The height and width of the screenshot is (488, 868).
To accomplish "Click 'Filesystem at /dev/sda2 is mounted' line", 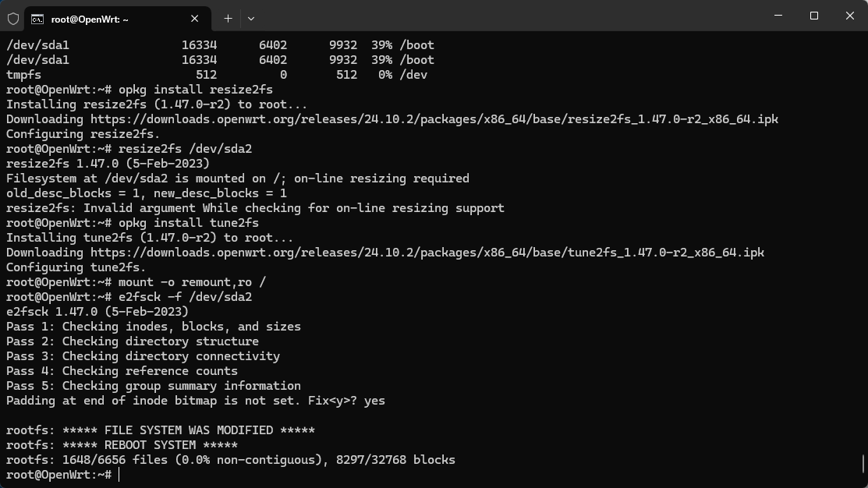I will pyautogui.click(x=238, y=179).
